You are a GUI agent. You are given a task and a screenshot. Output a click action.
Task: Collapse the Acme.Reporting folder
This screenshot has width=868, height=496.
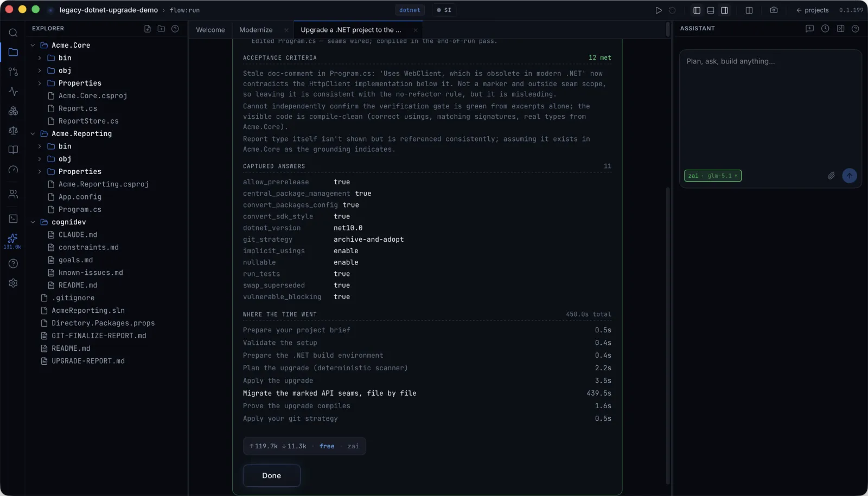point(33,134)
